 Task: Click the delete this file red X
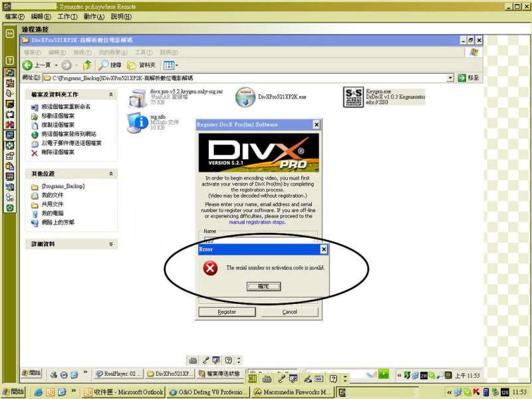click(35, 153)
